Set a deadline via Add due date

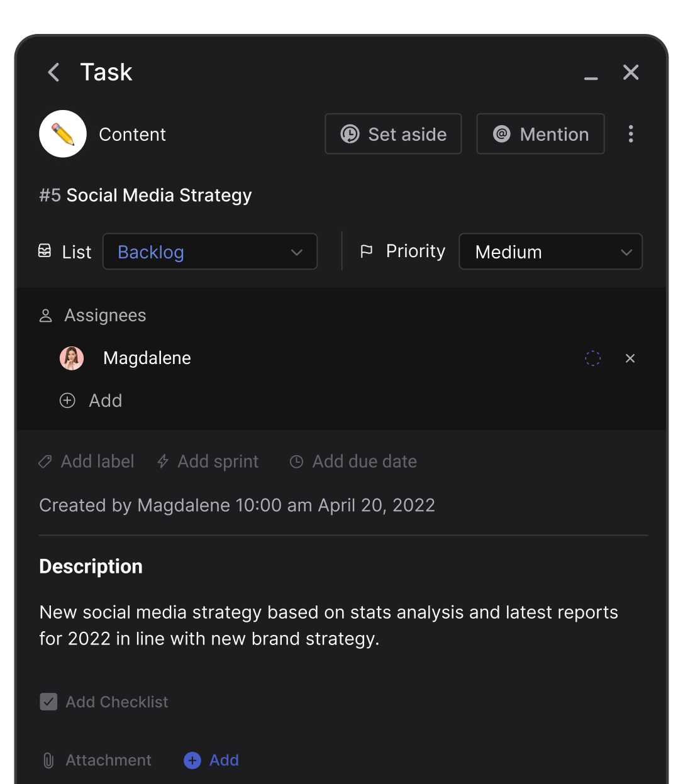[353, 461]
